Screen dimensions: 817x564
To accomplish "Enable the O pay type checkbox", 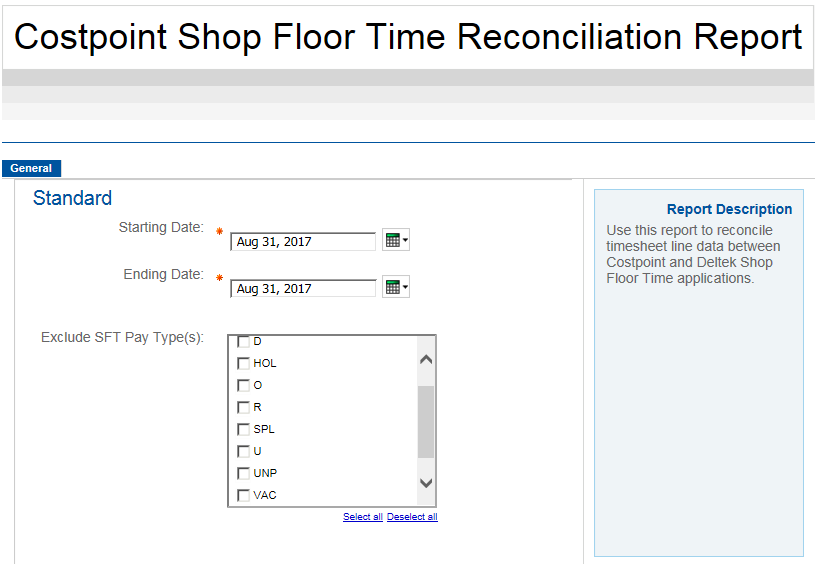I will 243,385.
